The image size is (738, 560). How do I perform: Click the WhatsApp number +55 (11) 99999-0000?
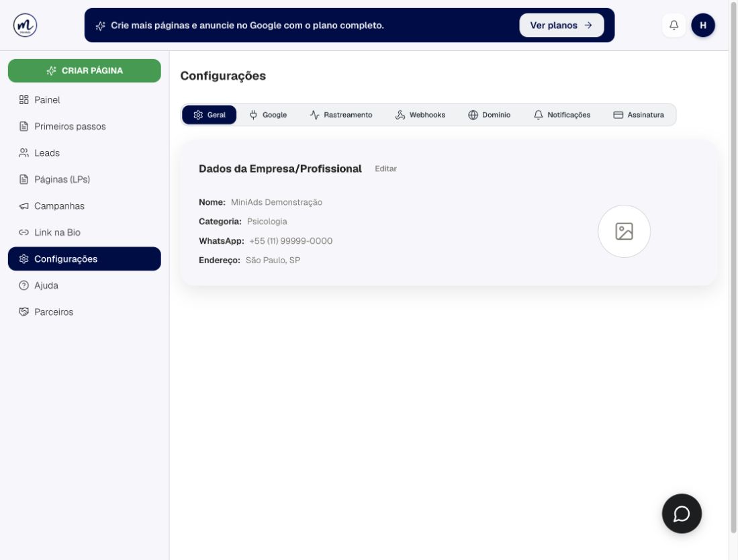(x=291, y=241)
